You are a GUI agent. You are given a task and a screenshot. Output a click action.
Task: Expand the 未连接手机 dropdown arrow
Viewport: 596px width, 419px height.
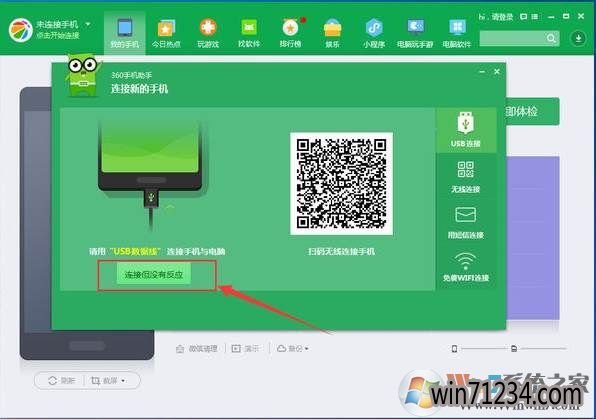click(88, 24)
